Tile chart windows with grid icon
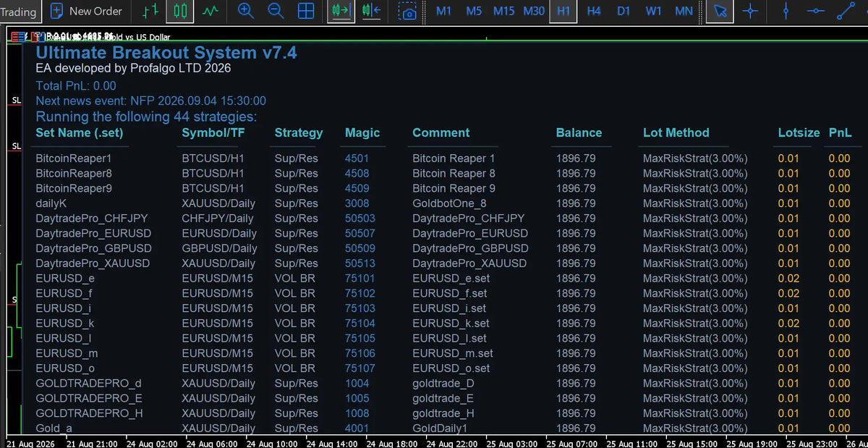This screenshot has height=448, width=868. coord(306,11)
